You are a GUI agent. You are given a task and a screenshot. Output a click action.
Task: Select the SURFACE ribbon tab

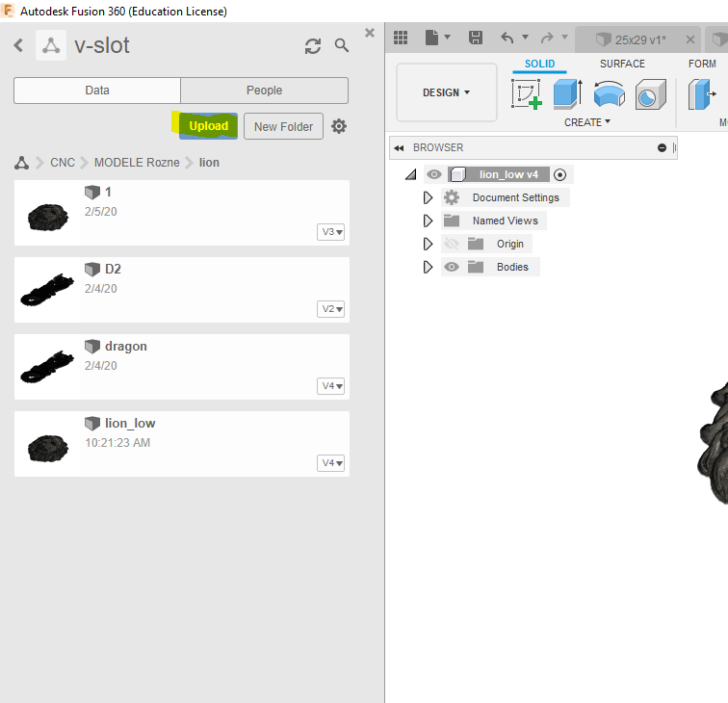(x=622, y=65)
